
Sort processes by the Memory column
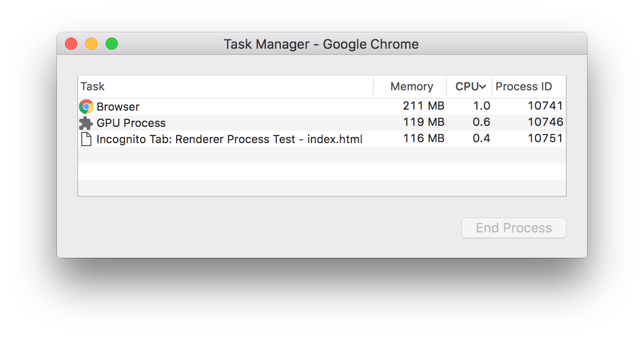pos(411,86)
